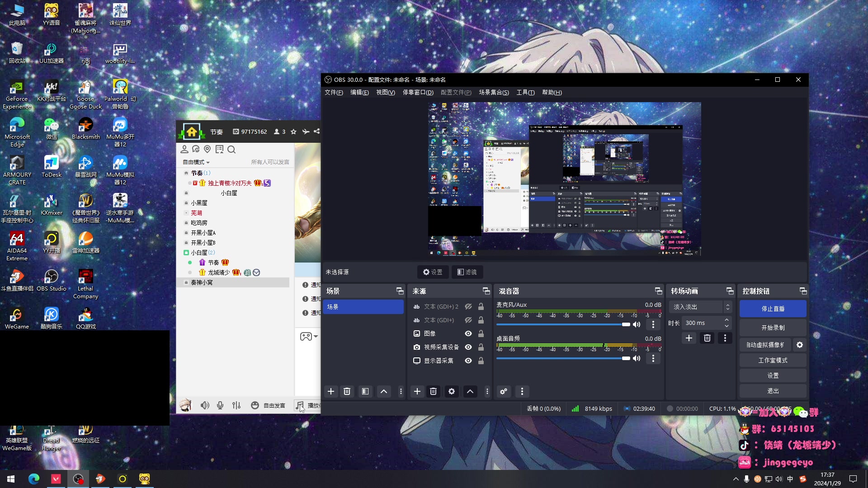Undock the Sources panel
Image resolution: width=868 pixels, height=488 pixels.
coord(486,291)
